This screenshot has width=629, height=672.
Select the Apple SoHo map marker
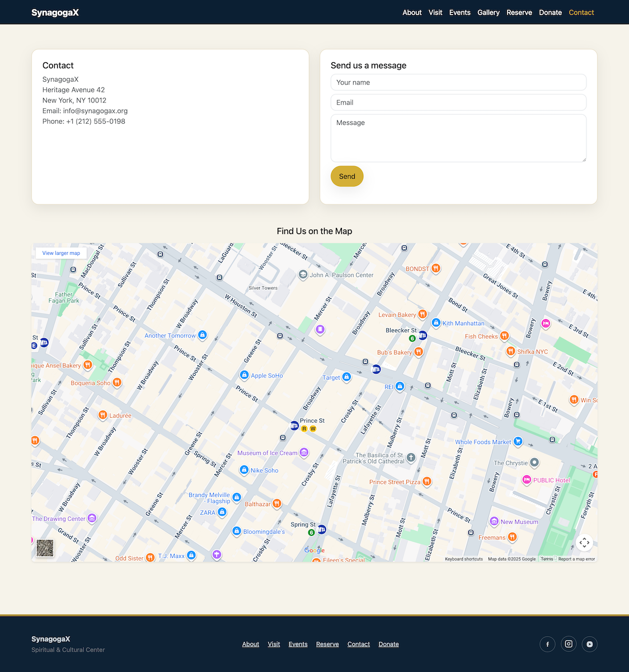pyautogui.click(x=244, y=375)
